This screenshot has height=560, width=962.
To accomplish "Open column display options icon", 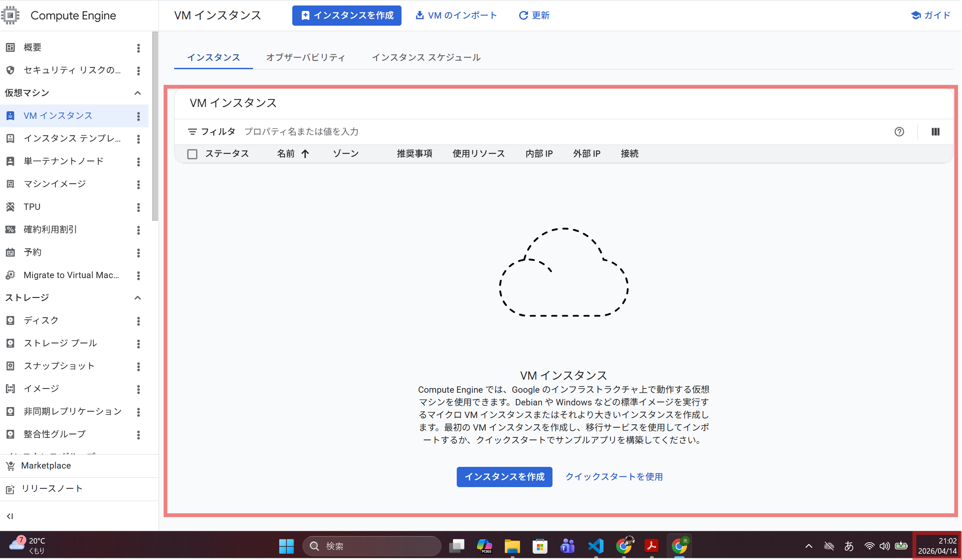I will [x=935, y=131].
